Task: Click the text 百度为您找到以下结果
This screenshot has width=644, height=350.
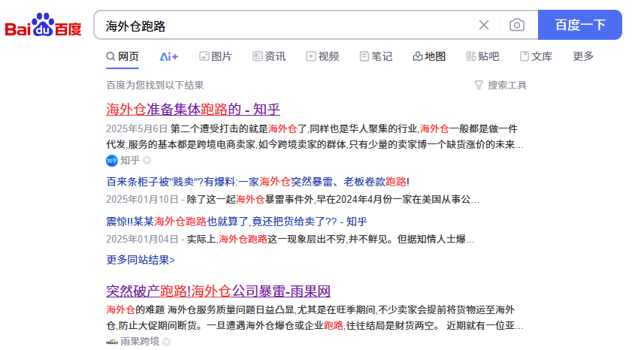Action: coord(155,85)
